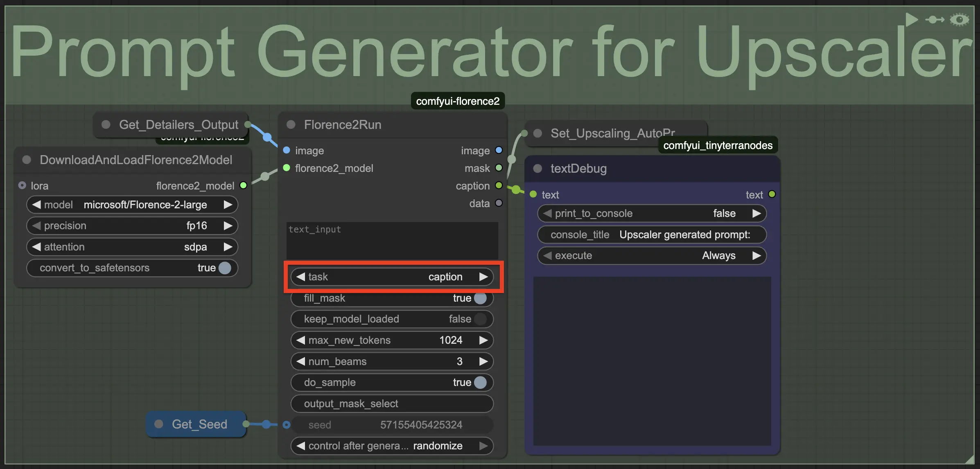Toggle the eye icon in group header

(959, 19)
